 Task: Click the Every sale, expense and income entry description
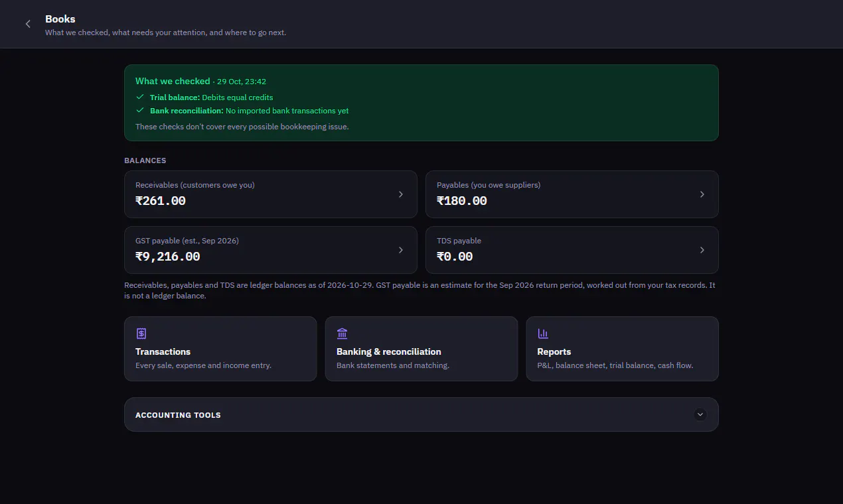click(203, 365)
